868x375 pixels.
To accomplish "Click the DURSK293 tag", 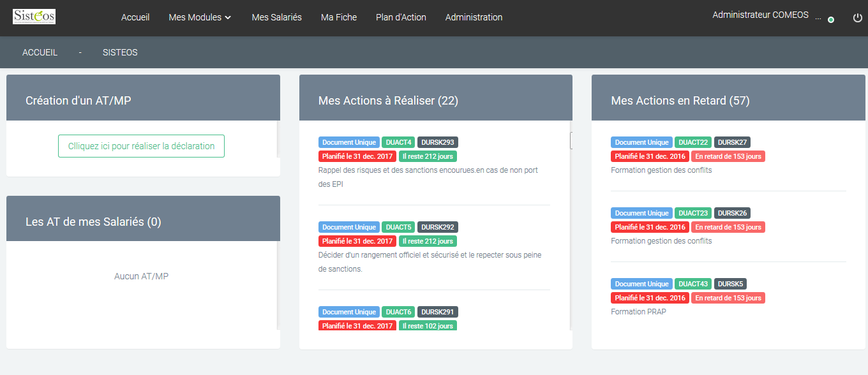I will pos(438,142).
